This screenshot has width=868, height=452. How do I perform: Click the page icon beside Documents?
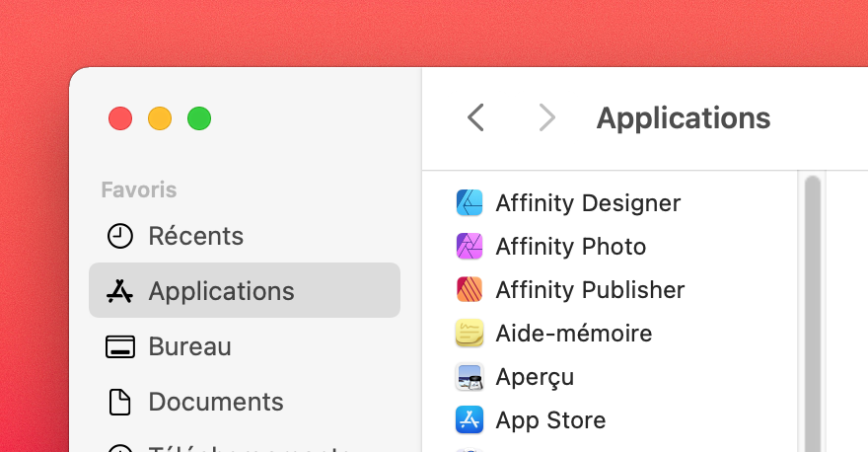point(119,402)
